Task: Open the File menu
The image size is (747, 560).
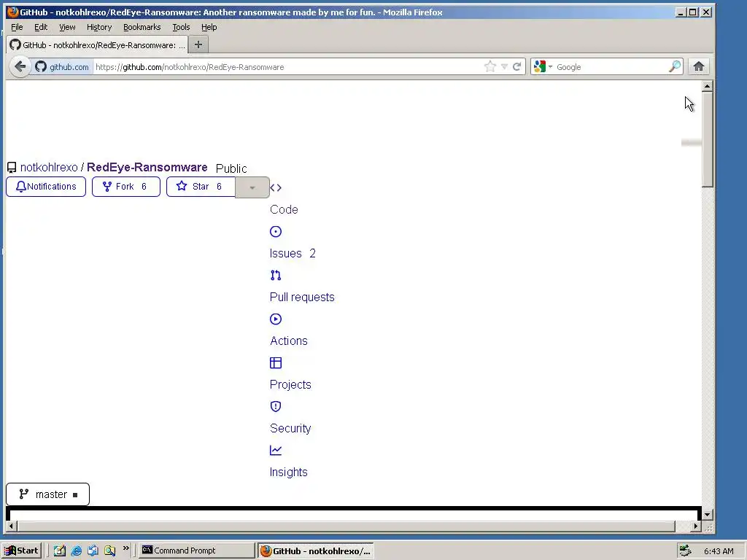Action: point(18,27)
